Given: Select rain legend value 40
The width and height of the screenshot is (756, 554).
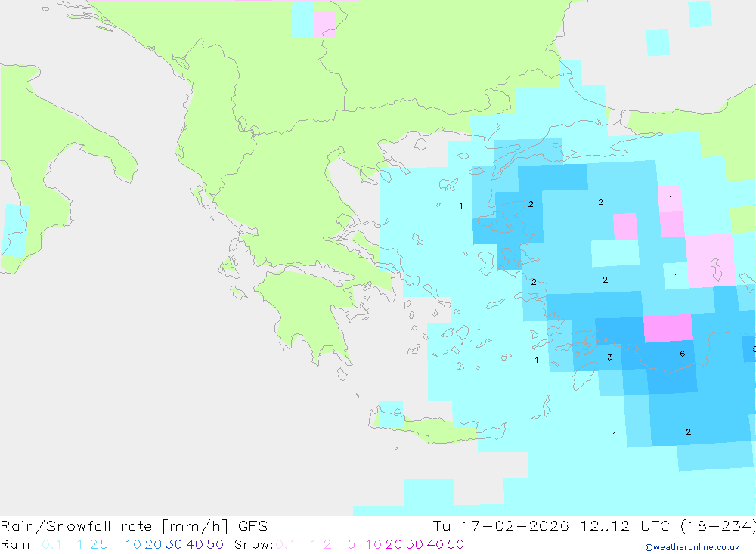Looking at the screenshot, I should 195,544.
